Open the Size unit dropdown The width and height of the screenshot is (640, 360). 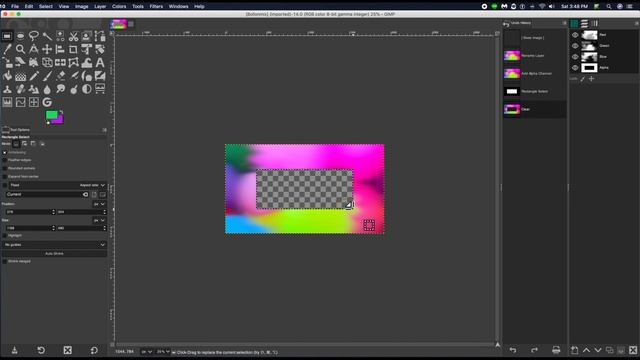(x=99, y=220)
